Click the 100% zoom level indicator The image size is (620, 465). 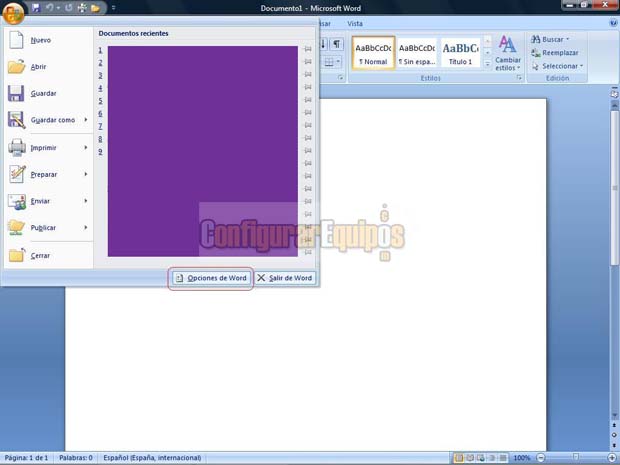522,458
